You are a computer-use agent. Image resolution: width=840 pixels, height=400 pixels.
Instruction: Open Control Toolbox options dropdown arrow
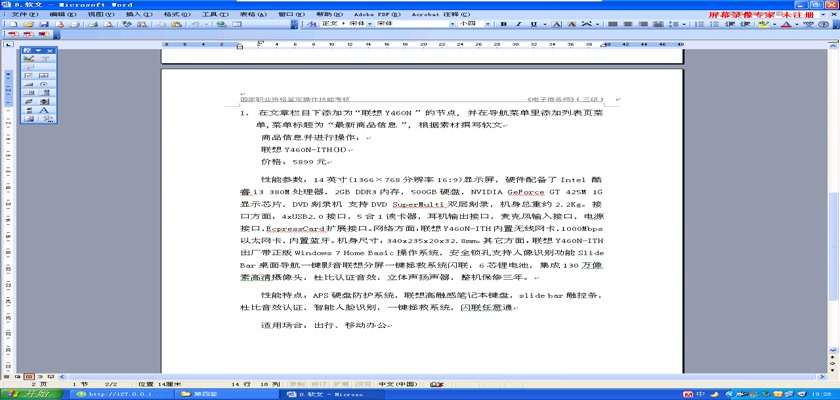coord(38,50)
